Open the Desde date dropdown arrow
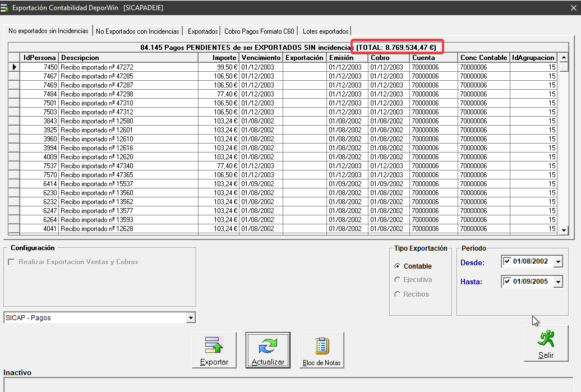This screenshot has height=392, width=581. [558, 261]
